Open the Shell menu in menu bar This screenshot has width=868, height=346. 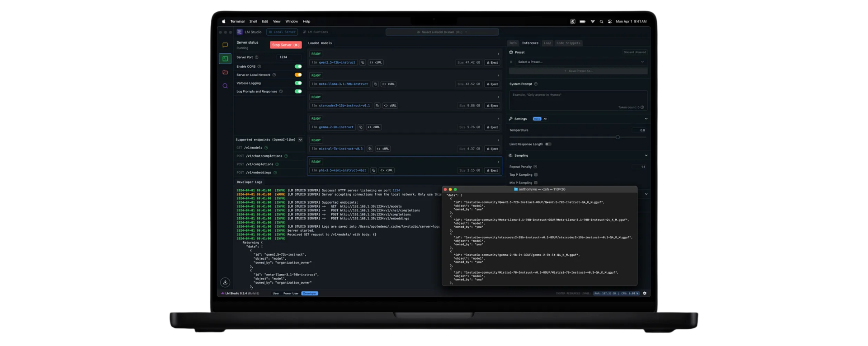[x=253, y=22]
